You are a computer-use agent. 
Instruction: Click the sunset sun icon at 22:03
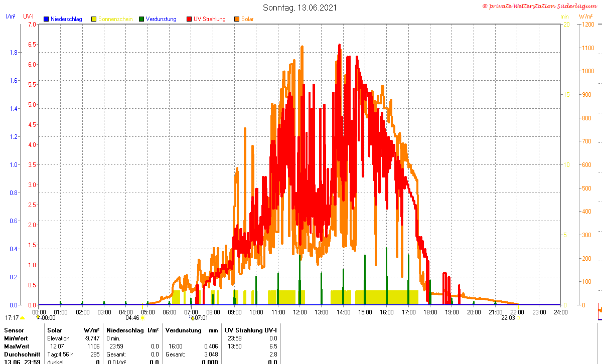click(x=518, y=318)
